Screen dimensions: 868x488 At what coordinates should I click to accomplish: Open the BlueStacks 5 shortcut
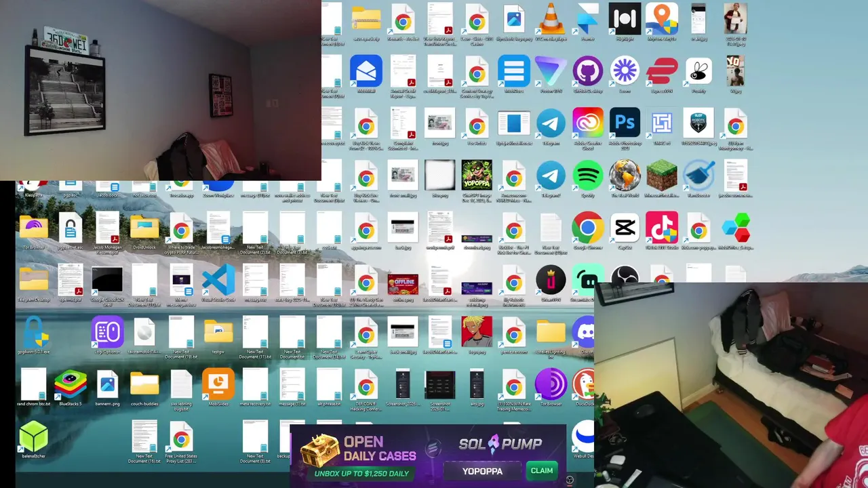[71, 385]
